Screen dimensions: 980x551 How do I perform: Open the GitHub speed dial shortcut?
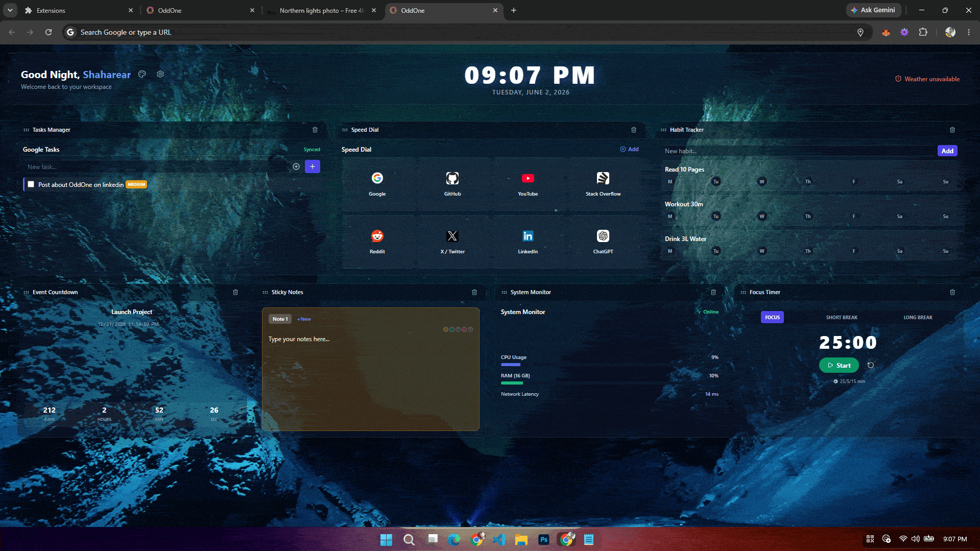[452, 184]
